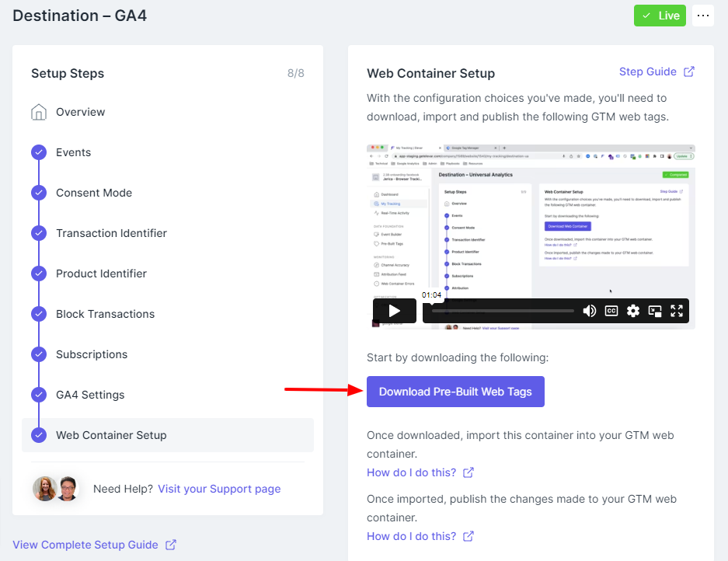
Task: Enable picture-in-picture for the video
Action: [x=655, y=311]
